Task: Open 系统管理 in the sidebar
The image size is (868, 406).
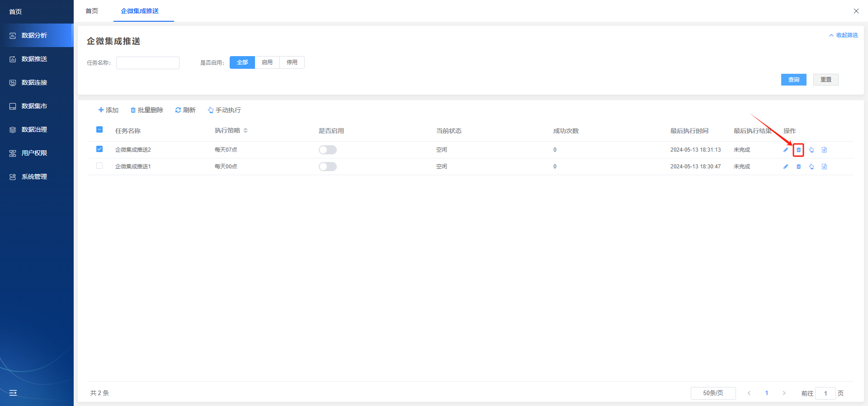Action: (37, 177)
